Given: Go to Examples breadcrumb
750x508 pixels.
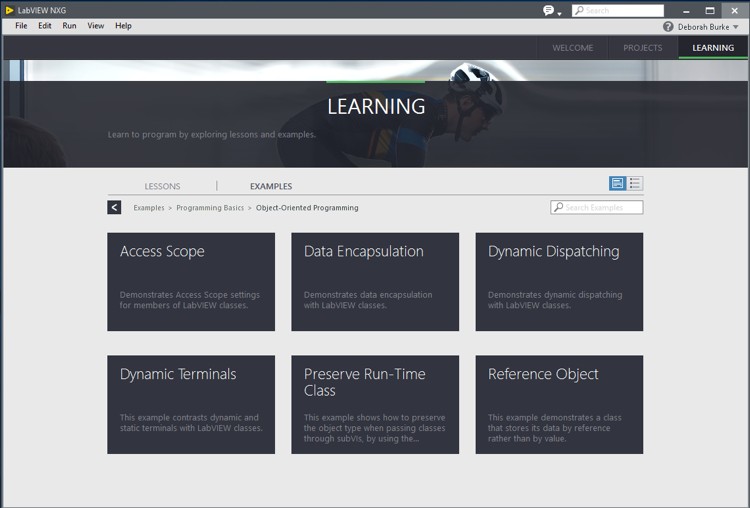Looking at the screenshot, I should [x=149, y=208].
